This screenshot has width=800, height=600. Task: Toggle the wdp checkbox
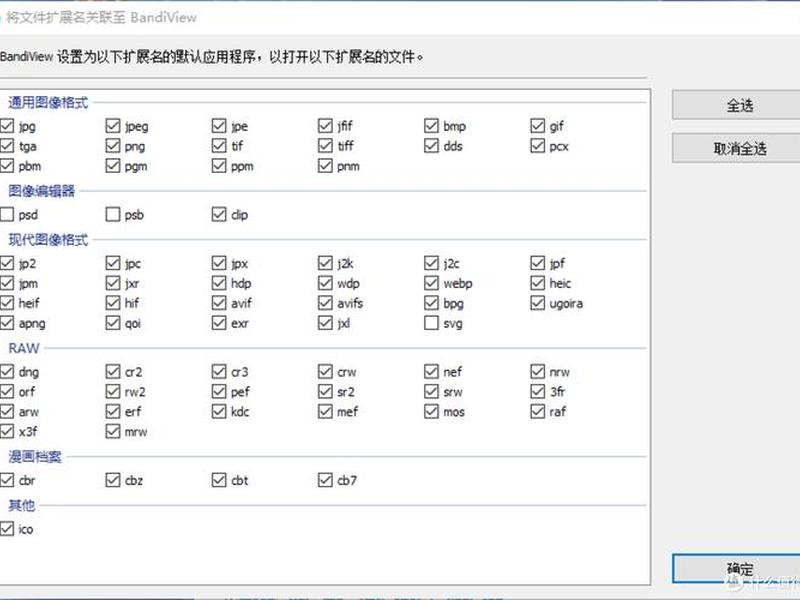325,283
